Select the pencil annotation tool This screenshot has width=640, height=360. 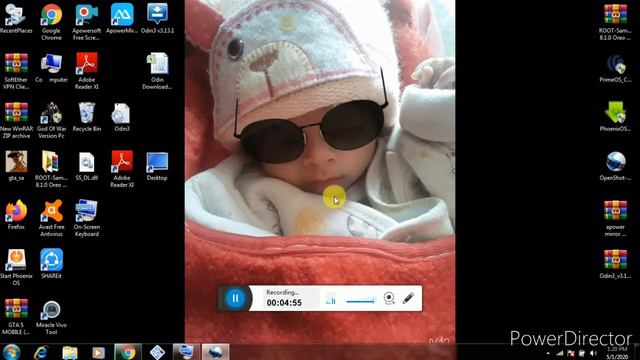pyautogui.click(x=408, y=298)
